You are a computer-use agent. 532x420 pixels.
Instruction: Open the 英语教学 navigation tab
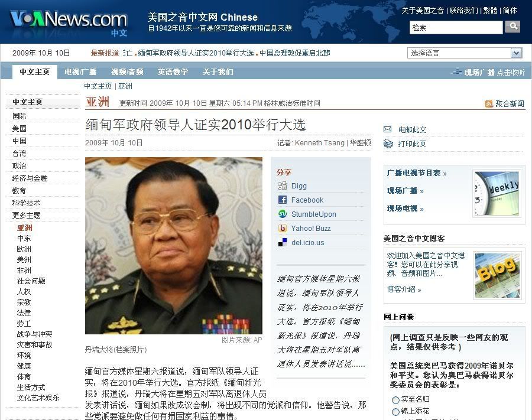173,72
